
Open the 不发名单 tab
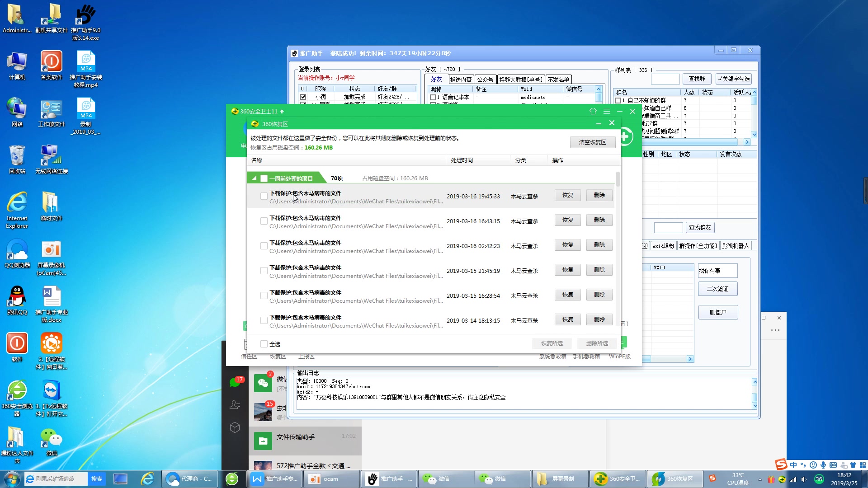pyautogui.click(x=559, y=79)
